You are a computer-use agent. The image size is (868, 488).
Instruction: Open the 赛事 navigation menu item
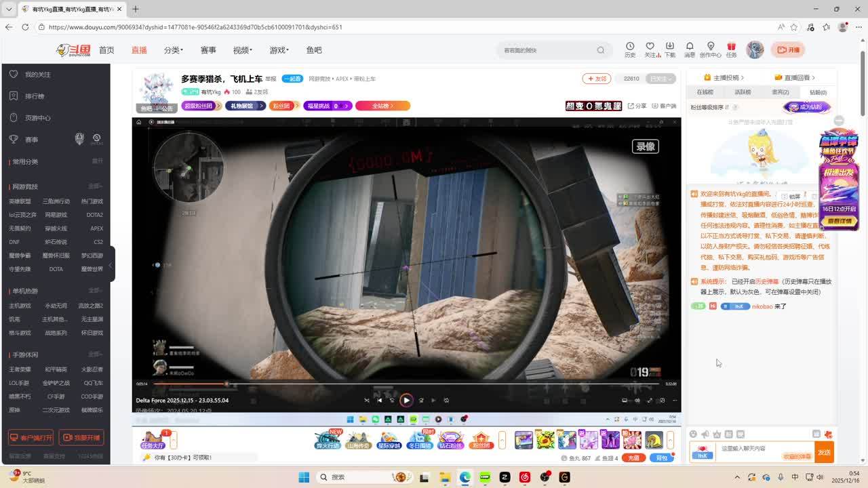click(x=208, y=50)
